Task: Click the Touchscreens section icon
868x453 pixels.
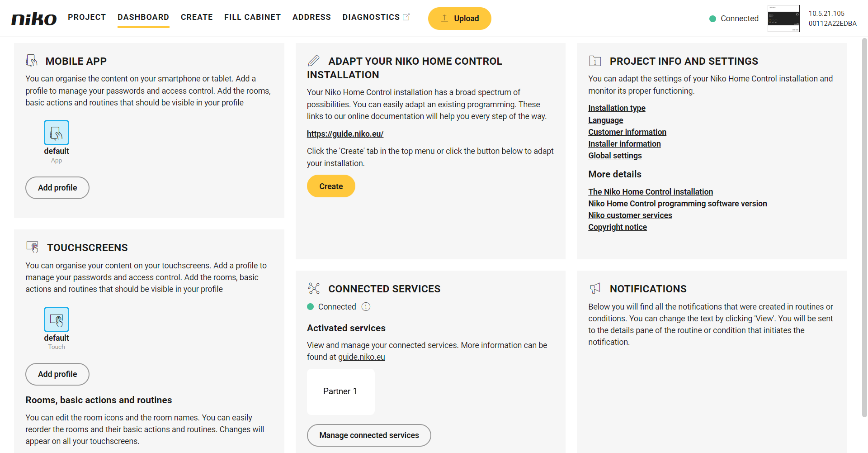Action: 32,247
